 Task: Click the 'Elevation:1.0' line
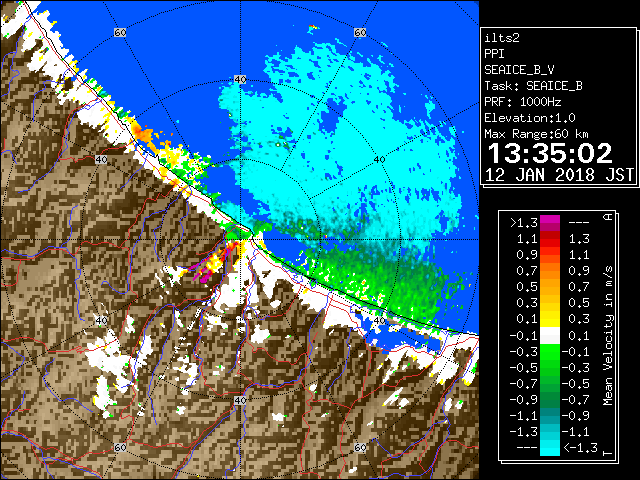[530, 118]
